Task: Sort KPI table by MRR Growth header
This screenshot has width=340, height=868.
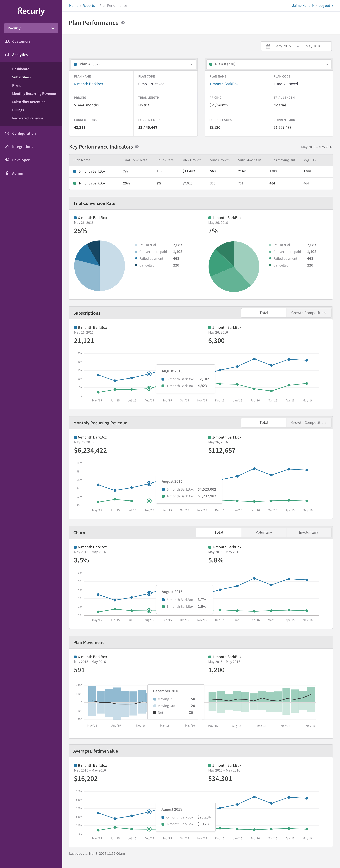Action: [x=192, y=160]
